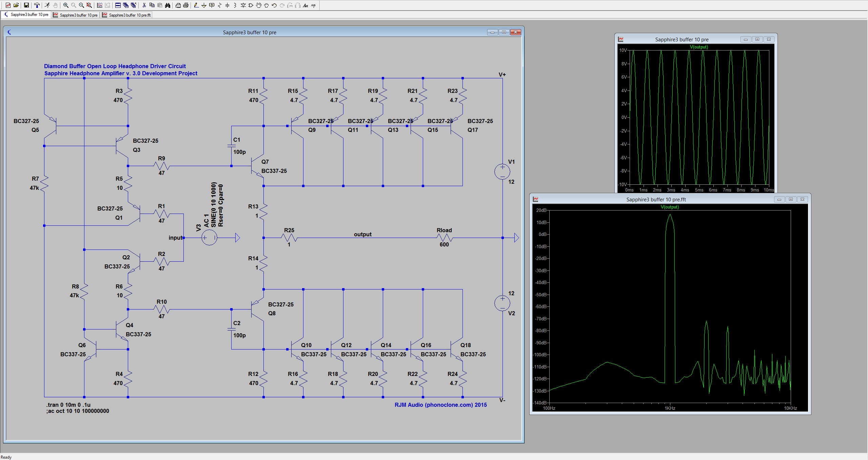Screen dimensions: 868x460
Task: Select the Resistor tool
Action: click(x=220, y=5)
